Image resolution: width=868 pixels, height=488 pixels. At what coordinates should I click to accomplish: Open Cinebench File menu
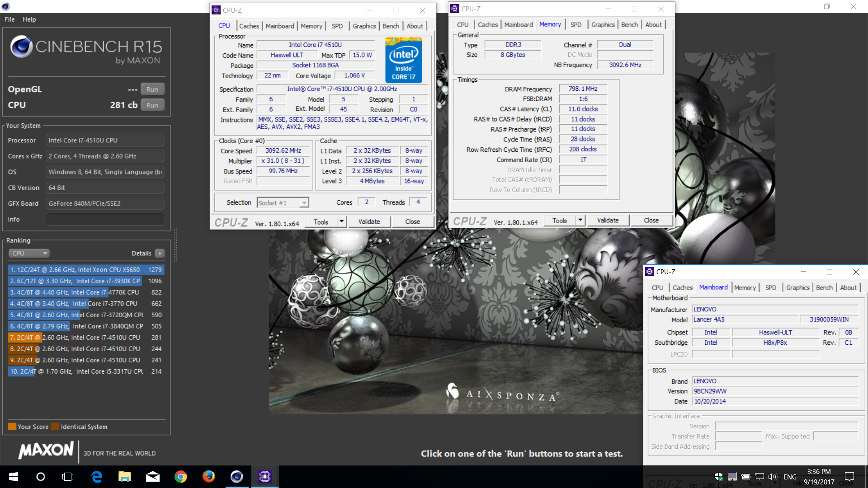9,19
